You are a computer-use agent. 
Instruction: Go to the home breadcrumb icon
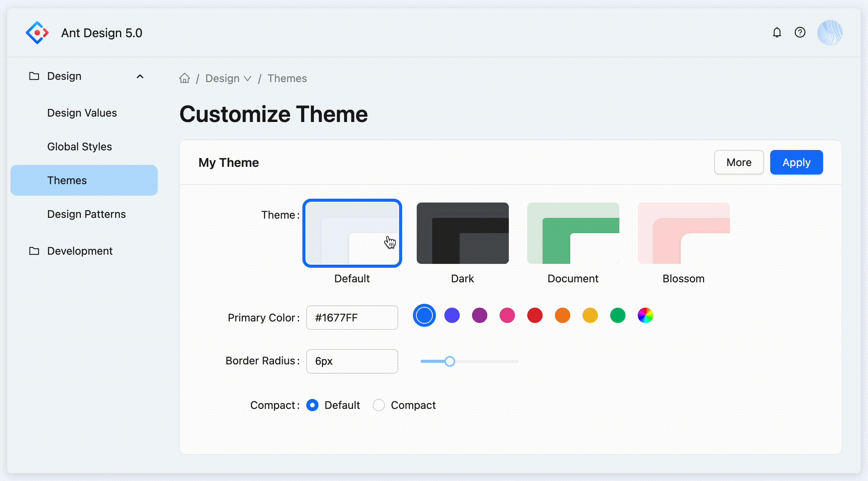[185, 78]
